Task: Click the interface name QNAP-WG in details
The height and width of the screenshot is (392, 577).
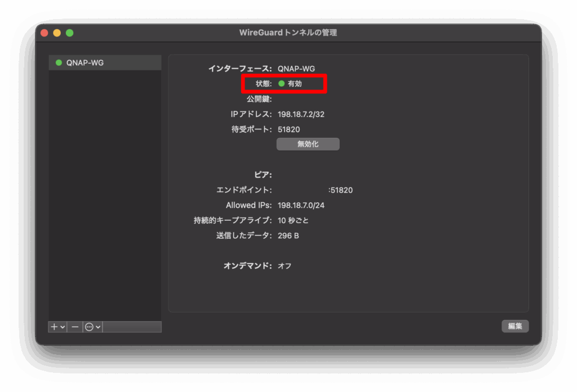Action: coord(296,69)
